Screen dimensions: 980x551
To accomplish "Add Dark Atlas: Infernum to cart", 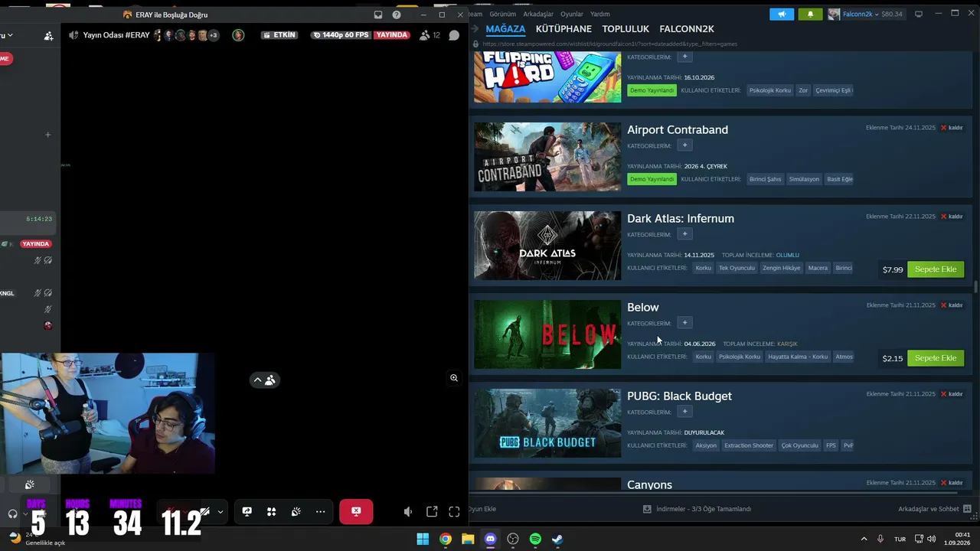I will 936,269.
